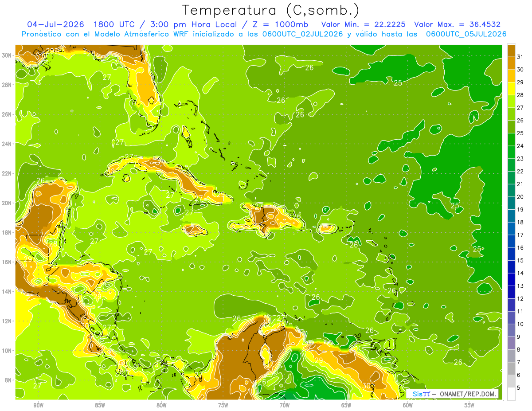Click the title "Temperatura (C,somb.)"

[x=271, y=10]
